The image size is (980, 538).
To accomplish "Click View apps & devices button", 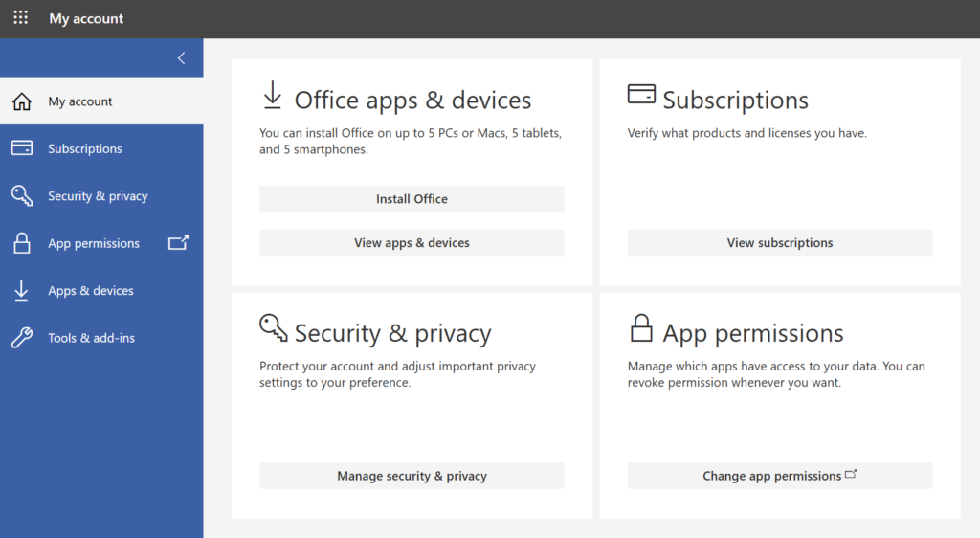I will (412, 242).
